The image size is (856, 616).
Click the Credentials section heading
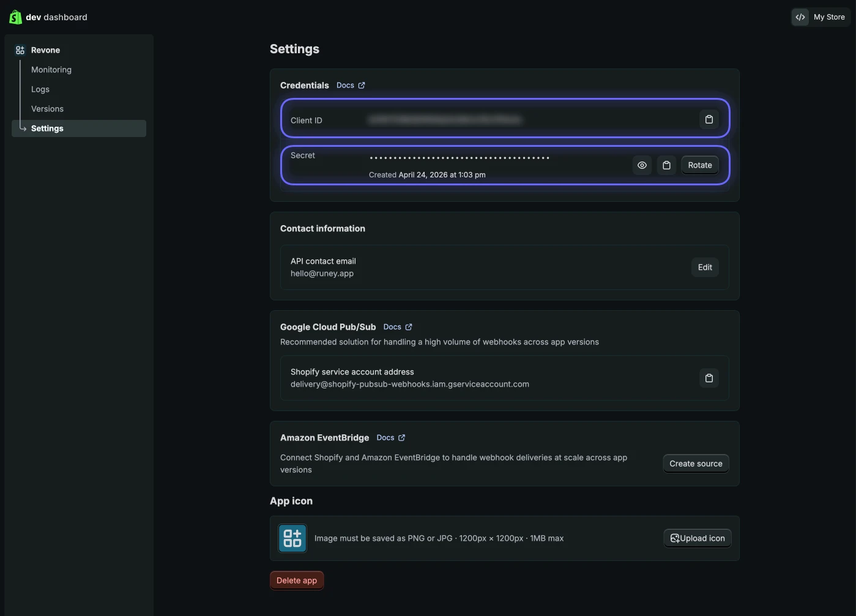coord(305,86)
